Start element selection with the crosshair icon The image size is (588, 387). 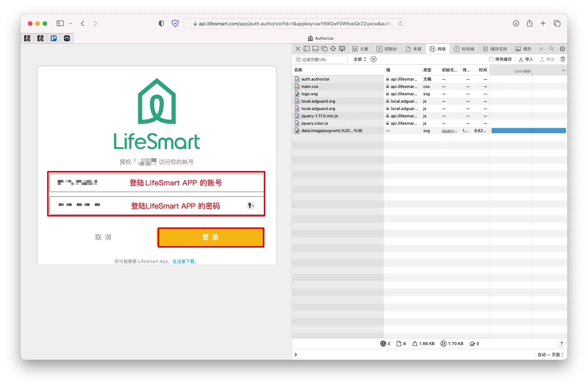(x=333, y=49)
